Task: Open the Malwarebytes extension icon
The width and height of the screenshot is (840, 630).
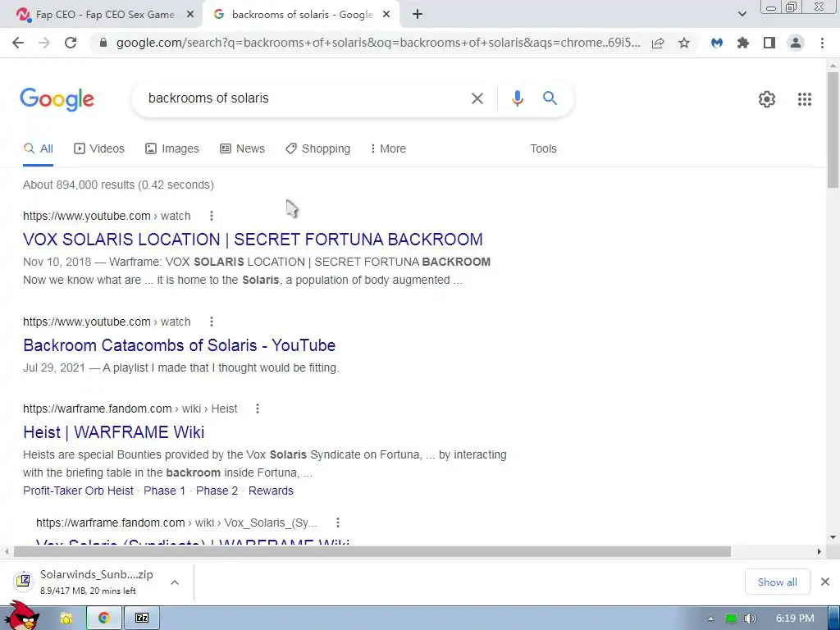Action: [x=717, y=43]
